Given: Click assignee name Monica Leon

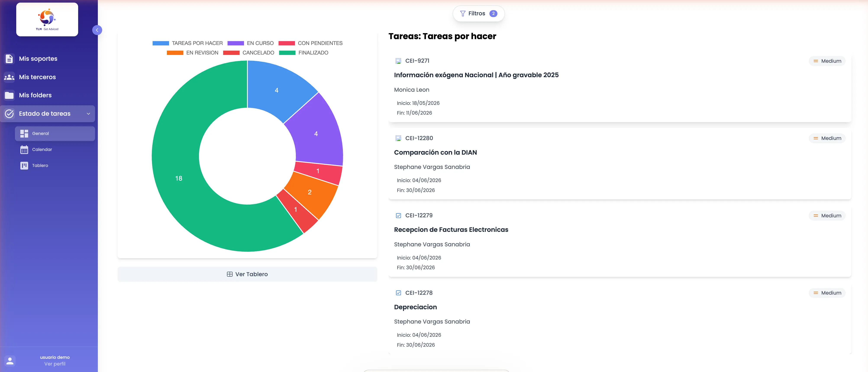Looking at the screenshot, I should (x=411, y=90).
